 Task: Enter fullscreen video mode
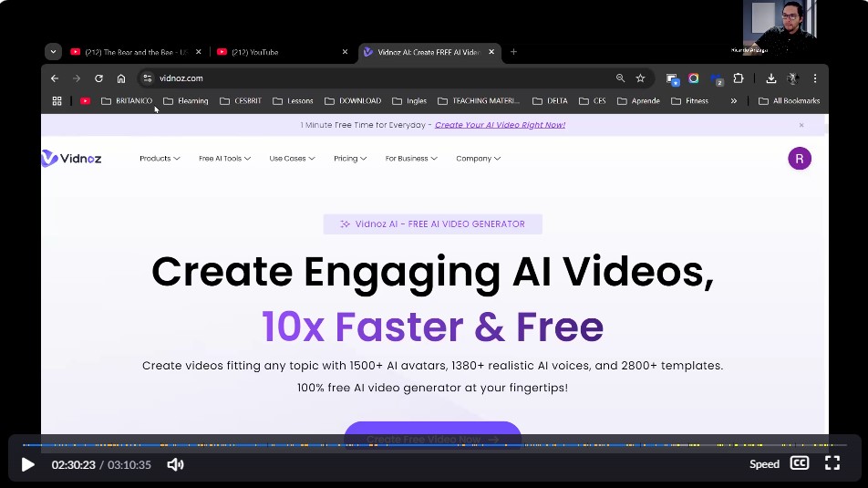(x=832, y=463)
